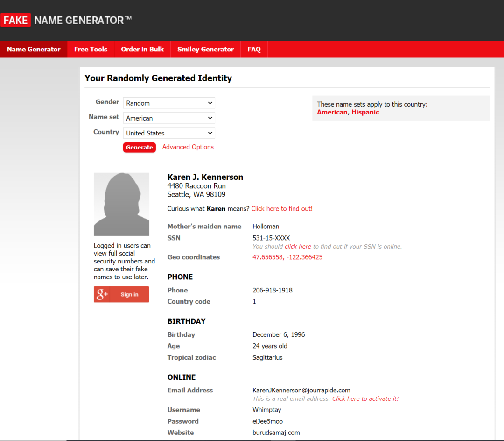
Task: Click link to find out Karen's meaning
Action: tap(282, 209)
